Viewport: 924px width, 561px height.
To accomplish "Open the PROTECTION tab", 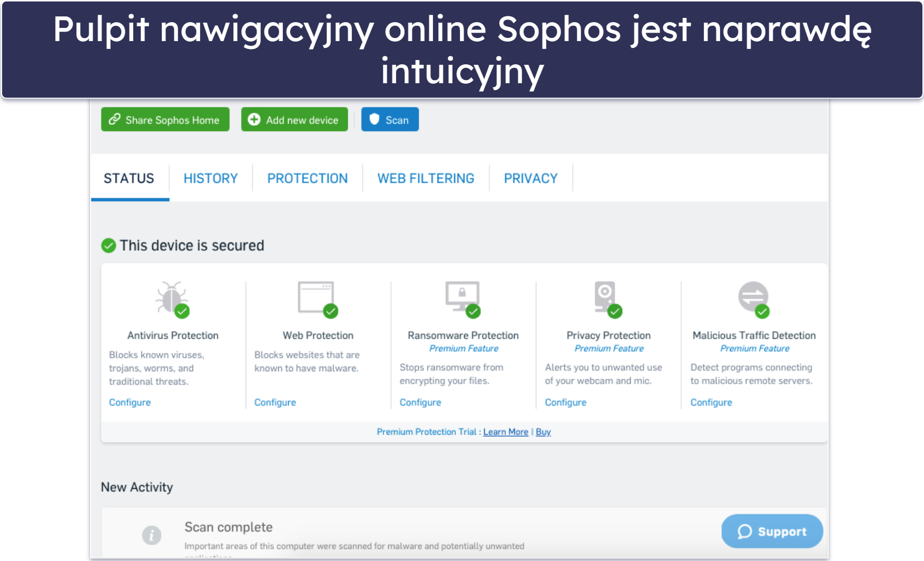I will [308, 179].
